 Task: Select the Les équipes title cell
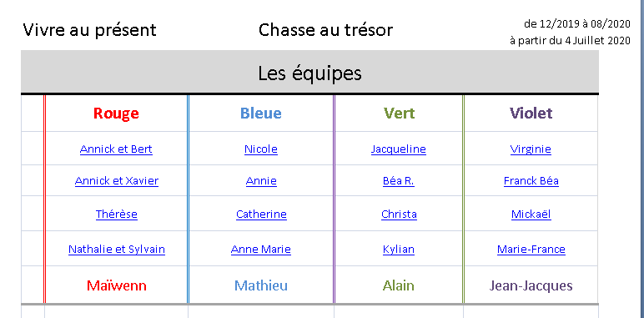309,73
